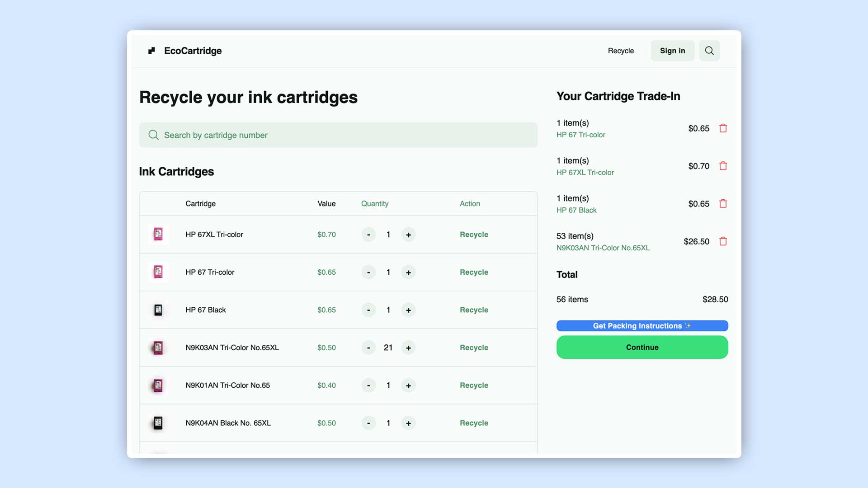Click HP 67XL Tri-color cartridge thumbnail
Image resolution: width=868 pixels, height=488 pixels.
158,234
